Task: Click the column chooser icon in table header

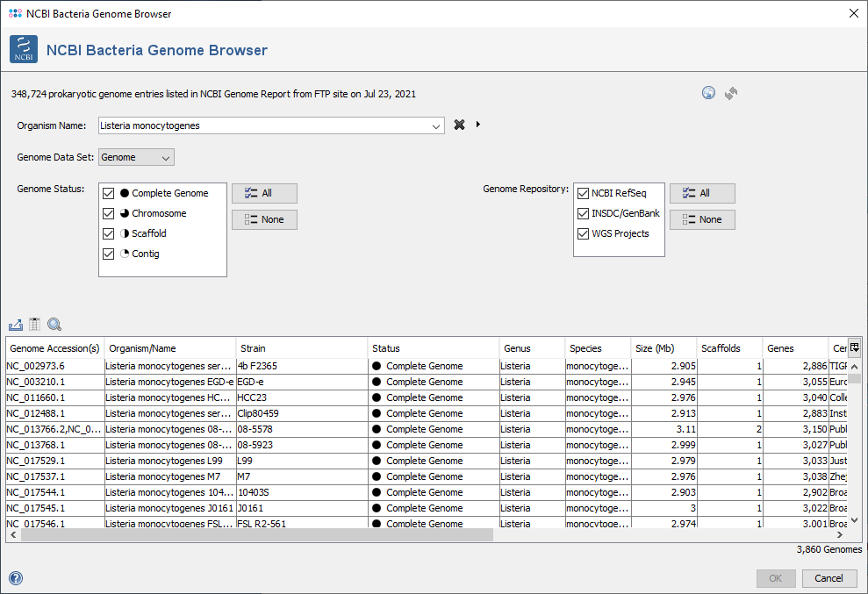Action: pos(854,347)
